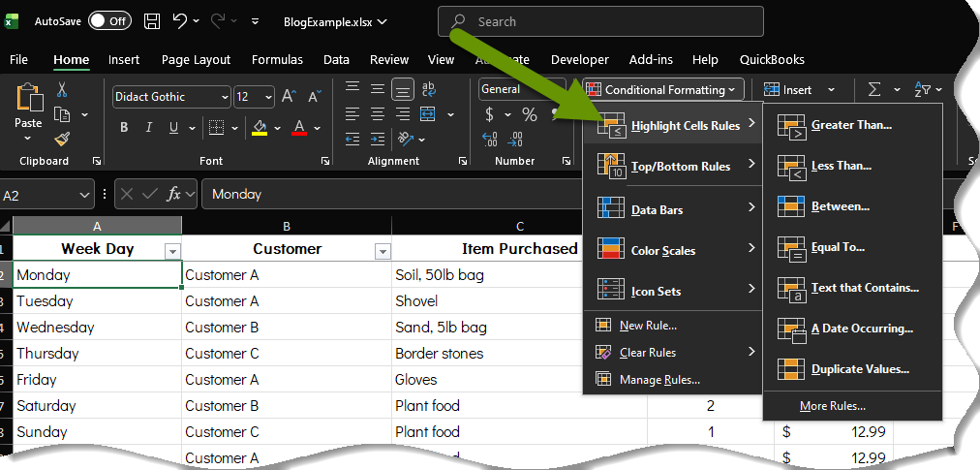Open Manage Rules dialog entry
This screenshot has height=470, width=980.
658,380
